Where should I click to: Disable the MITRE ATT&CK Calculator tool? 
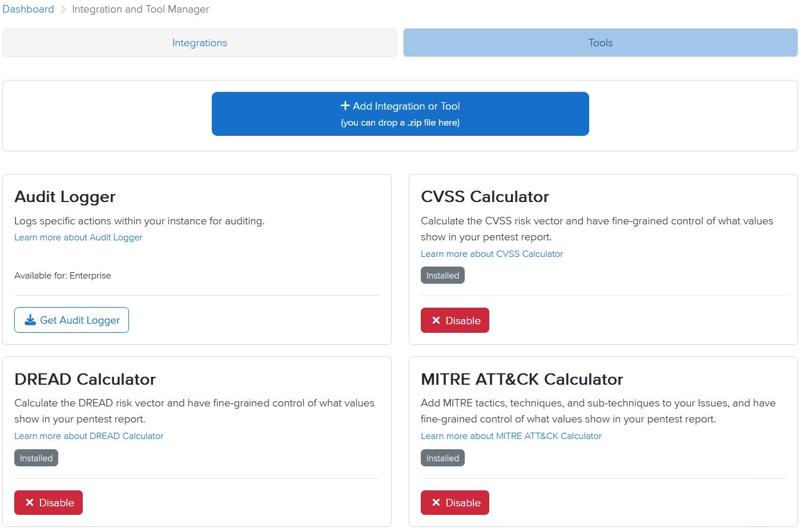click(x=455, y=503)
